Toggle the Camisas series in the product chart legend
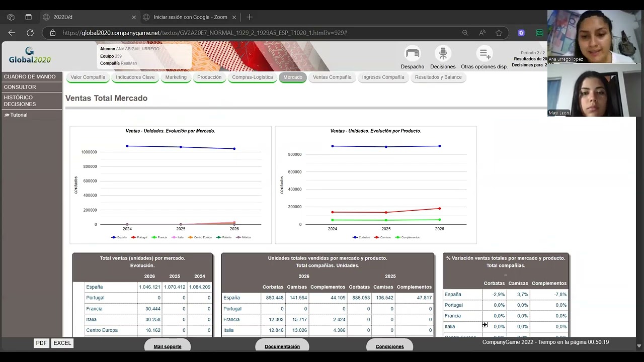Image resolution: width=644 pixels, height=362 pixels. pos(382,237)
